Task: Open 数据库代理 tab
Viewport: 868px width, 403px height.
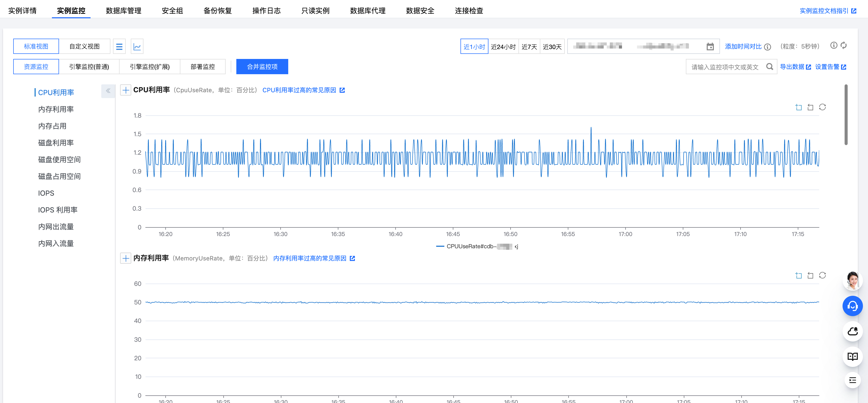Action: [x=368, y=11]
